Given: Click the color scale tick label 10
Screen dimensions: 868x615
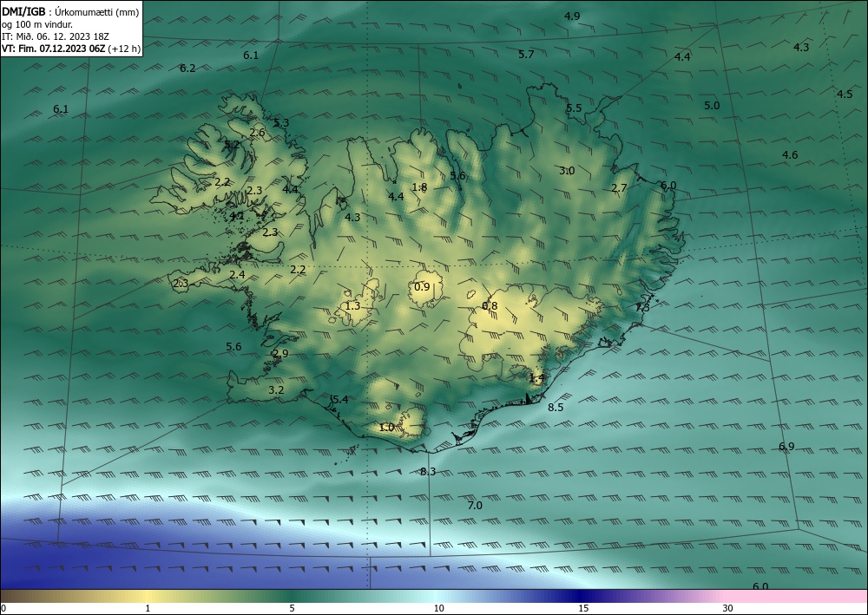Looking at the screenshot, I should [438, 608].
